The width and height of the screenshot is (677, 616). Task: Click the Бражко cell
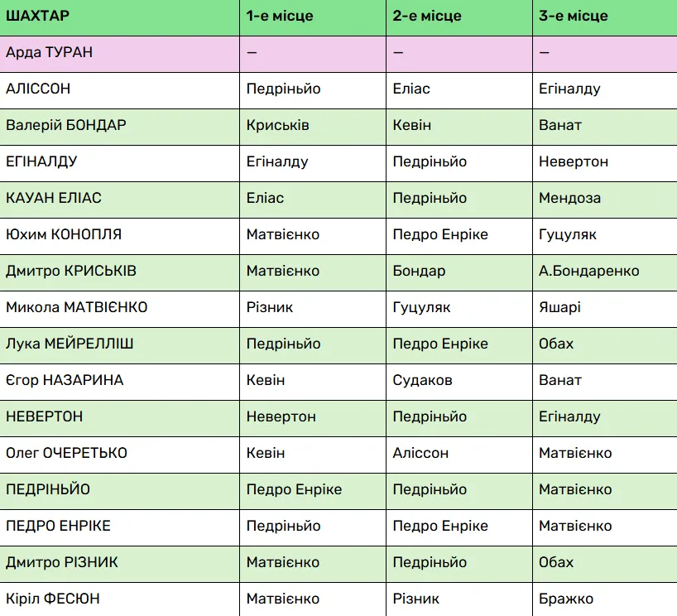(x=566, y=599)
